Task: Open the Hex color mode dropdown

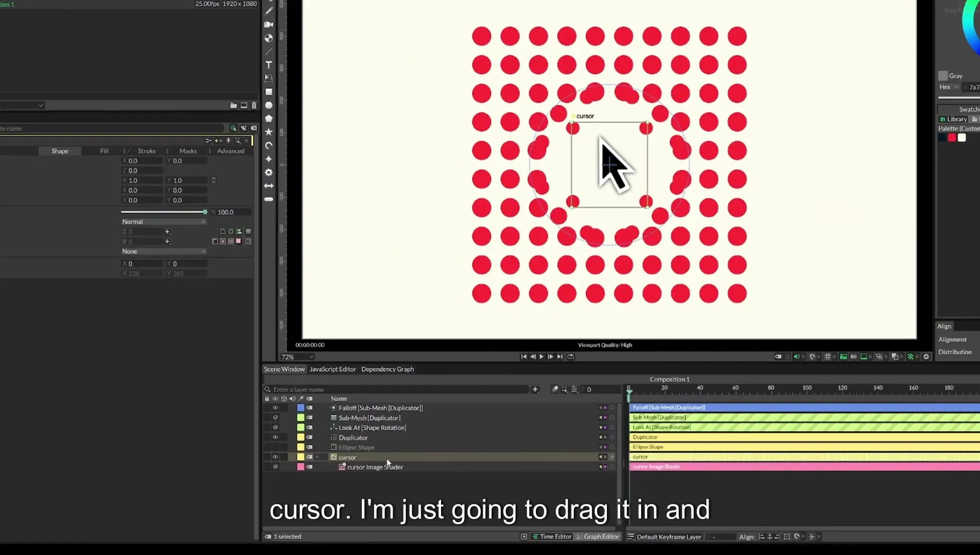Action: point(949,87)
